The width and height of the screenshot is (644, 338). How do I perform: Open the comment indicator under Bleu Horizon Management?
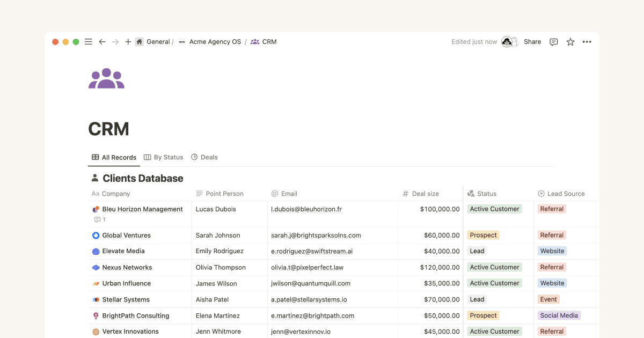(100, 219)
